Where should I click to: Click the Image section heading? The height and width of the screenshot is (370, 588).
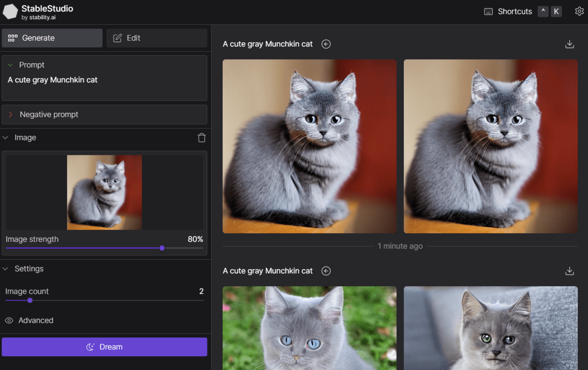coord(25,138)
